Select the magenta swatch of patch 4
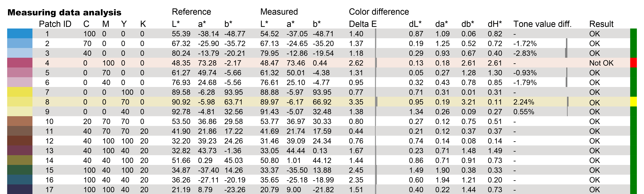This screenshot has height=194, width=644. [20, 63]
